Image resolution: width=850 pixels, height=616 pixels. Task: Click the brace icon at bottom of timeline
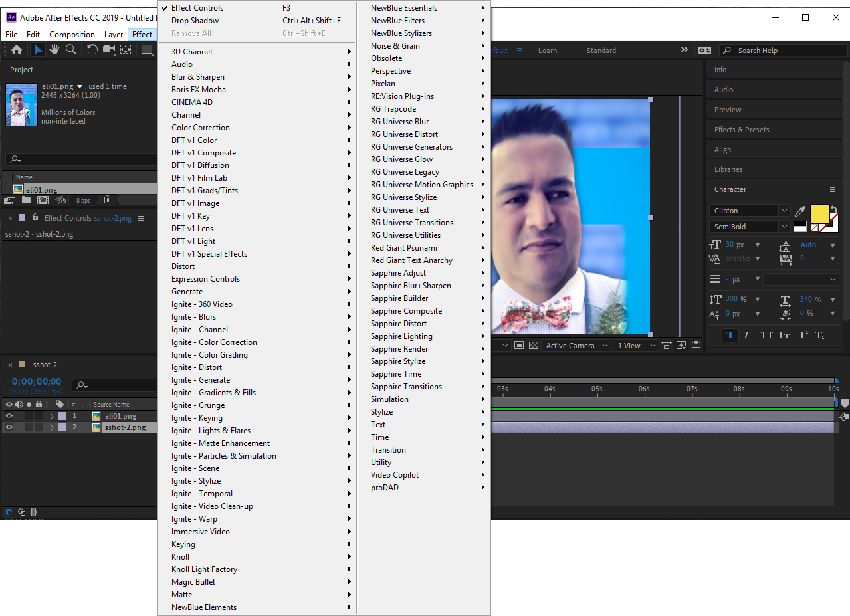(33, 512)
